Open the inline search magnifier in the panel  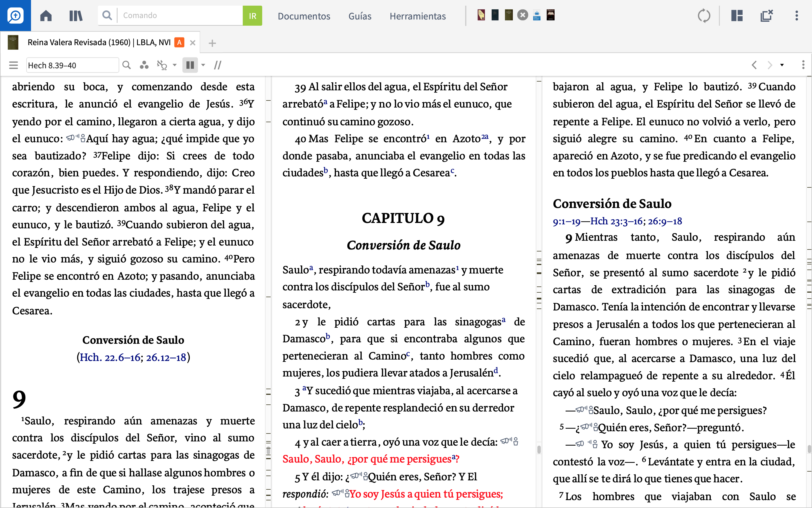[127, 65]
